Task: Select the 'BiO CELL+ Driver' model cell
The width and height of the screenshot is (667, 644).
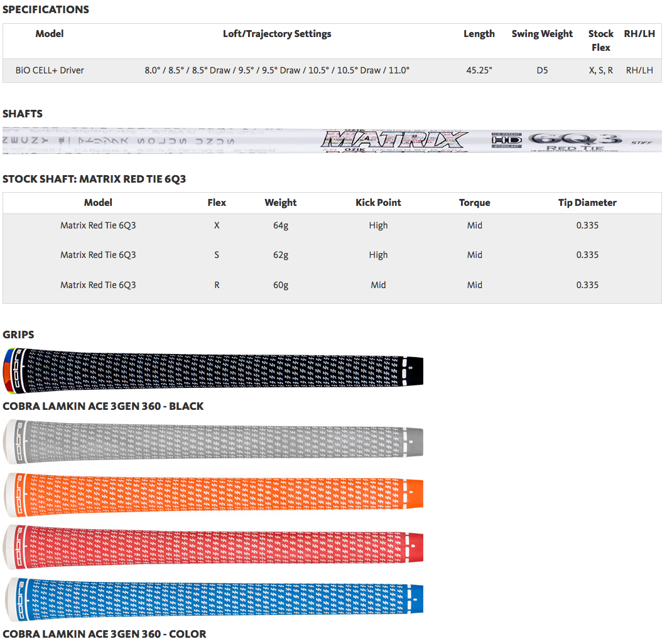Action: tap(50, 70)
